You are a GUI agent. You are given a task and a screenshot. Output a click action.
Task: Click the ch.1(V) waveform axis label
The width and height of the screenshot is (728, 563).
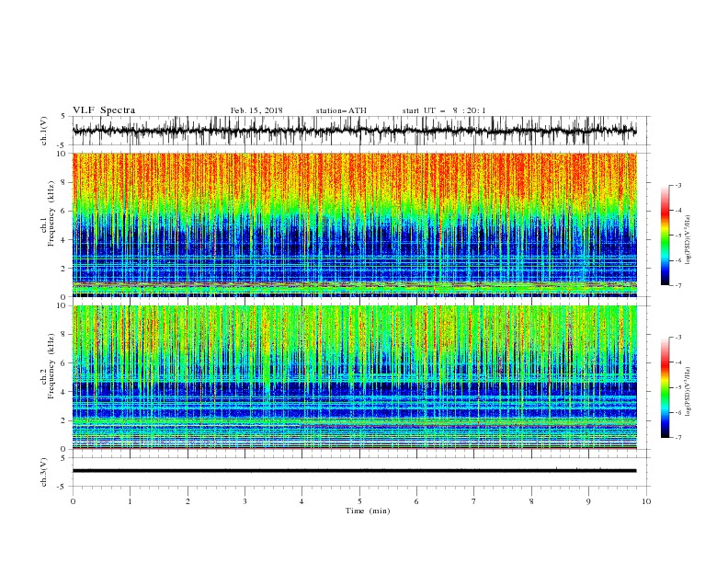pyautogui.click(x=44, y=131)
